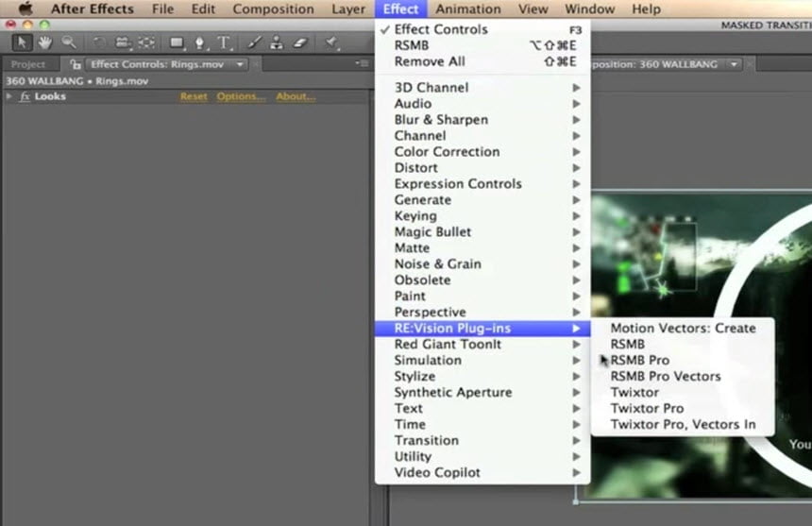The width and height of the screenshot is (812, 526).
Task: Open the Composition menu
Action: pyautogui.click(x=274, y=8)
